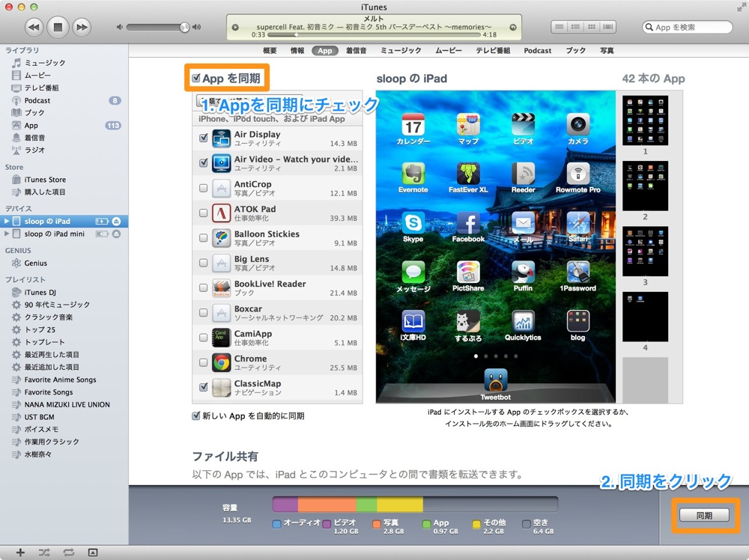
Task: Switch to Cover Flow view icon
Action: click(607, 27)
